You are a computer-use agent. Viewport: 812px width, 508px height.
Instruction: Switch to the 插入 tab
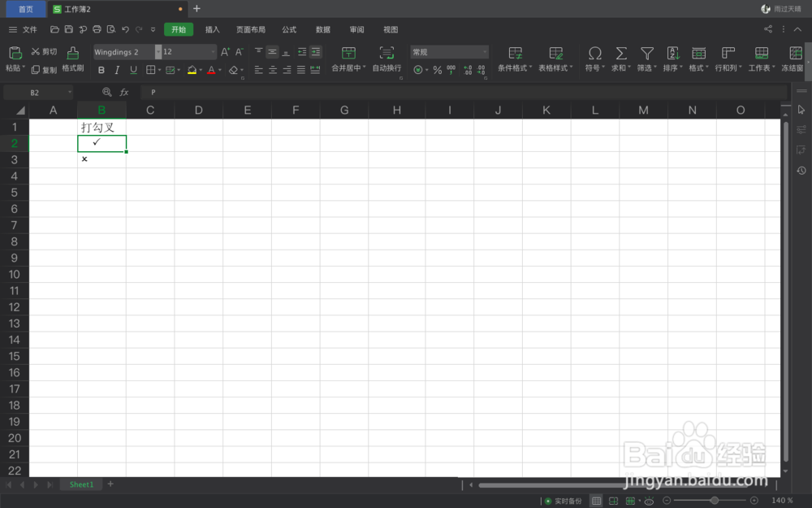point(212,29)
